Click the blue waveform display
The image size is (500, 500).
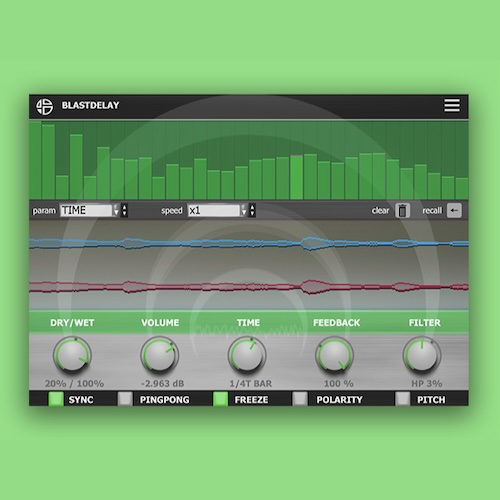(249, 243)
